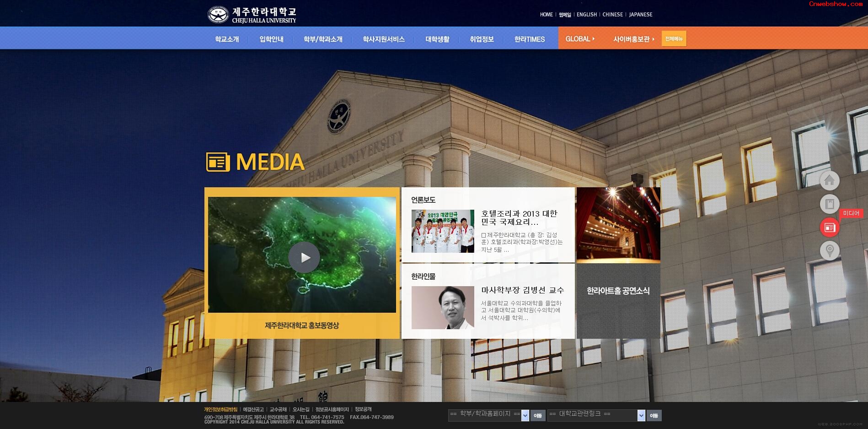
Task: Switch to the JAPANESE site
Action: [641, 15]
